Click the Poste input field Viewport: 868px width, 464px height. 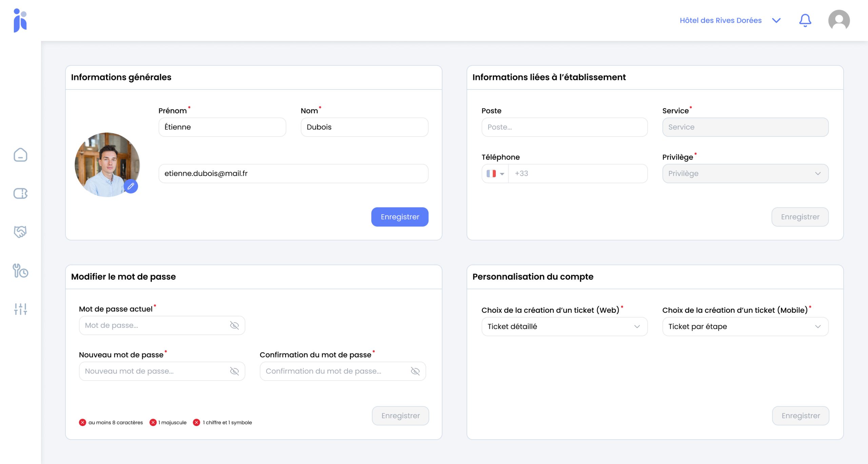click(564, 127)
